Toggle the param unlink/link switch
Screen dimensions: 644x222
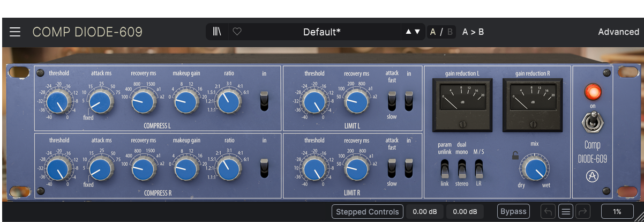[x=444, y=168]
